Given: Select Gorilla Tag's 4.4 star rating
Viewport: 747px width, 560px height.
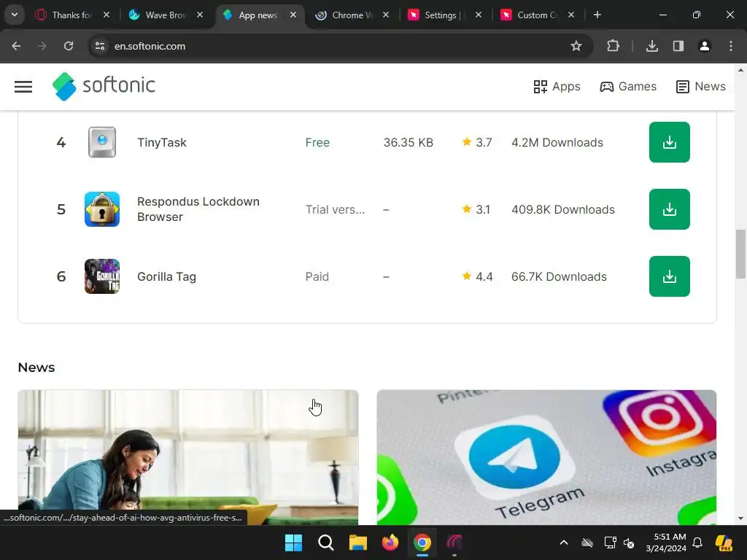Looking at the screenshot, I should tap(477, 276).
